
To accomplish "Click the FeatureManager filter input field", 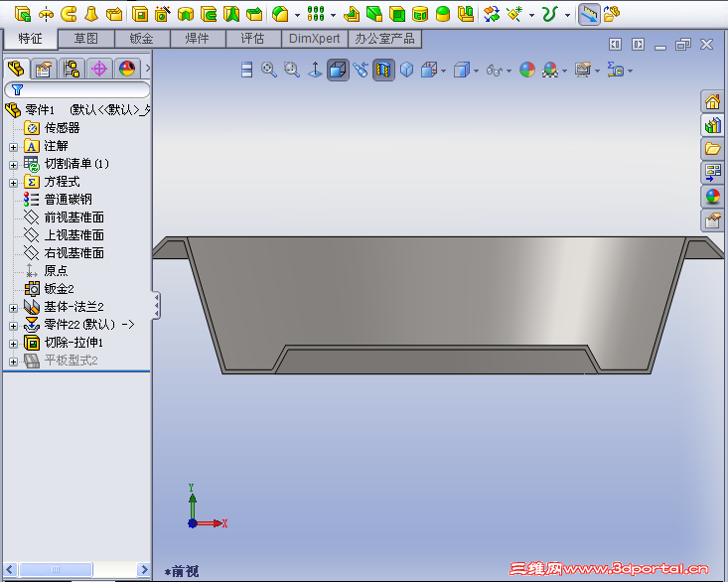I will coord(77,89).
